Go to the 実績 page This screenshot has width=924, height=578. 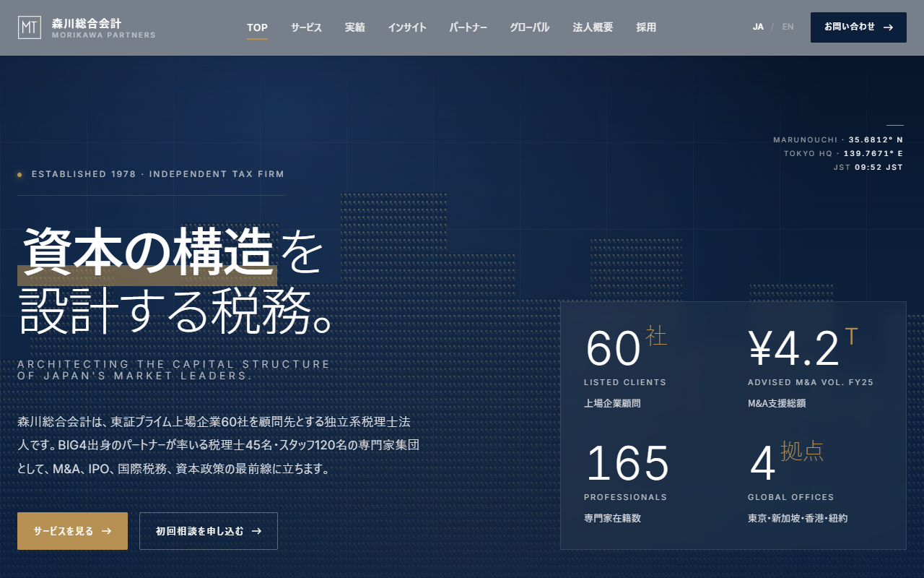point(355,27)
